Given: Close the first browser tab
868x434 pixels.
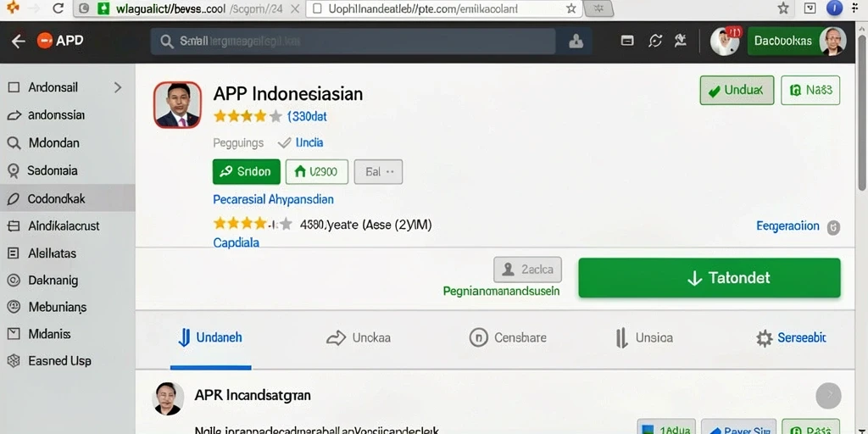Looking at the screenshot, I should click(295, 8).
